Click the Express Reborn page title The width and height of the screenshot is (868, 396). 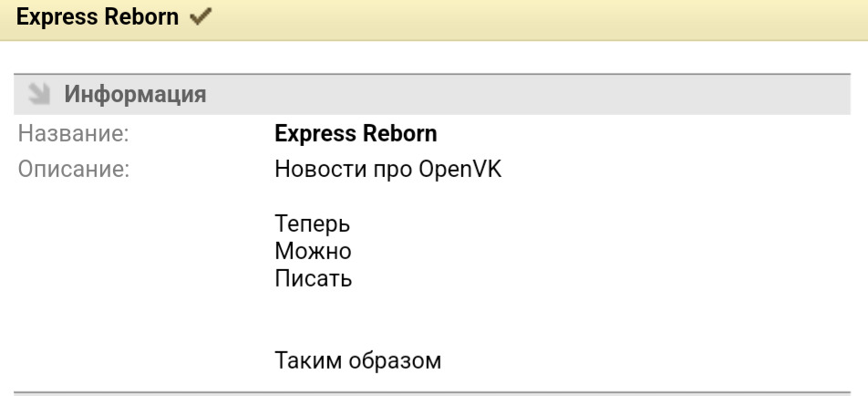coord(98,18)
